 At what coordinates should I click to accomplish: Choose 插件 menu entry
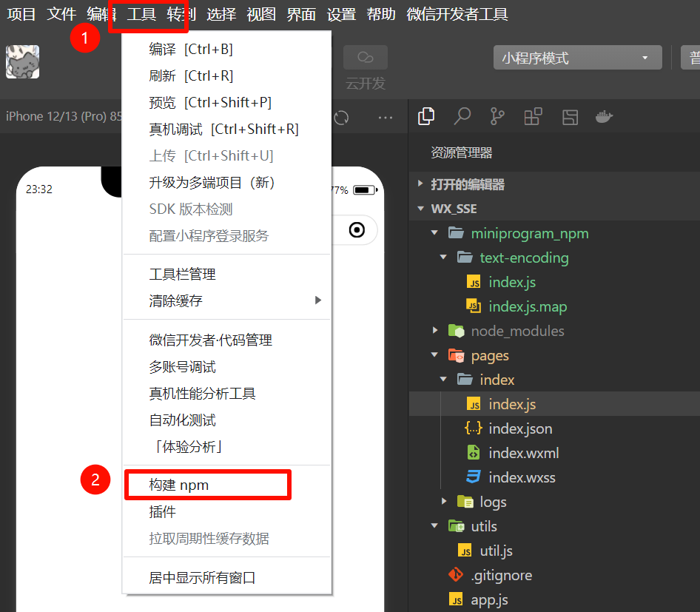point(226,511)
